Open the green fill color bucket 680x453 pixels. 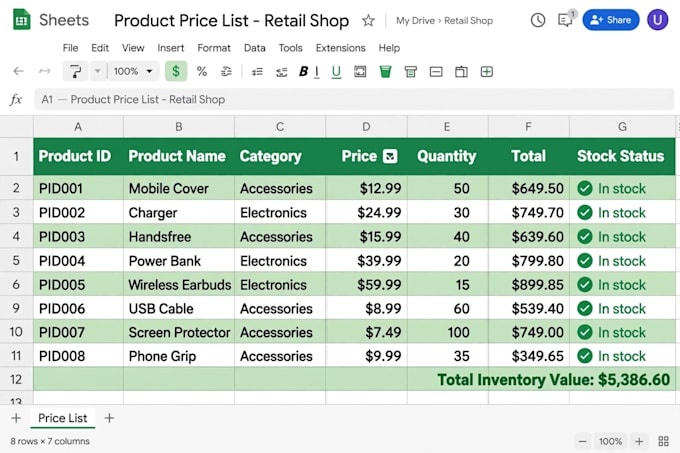pyautogui.click(x=385, y=72)
